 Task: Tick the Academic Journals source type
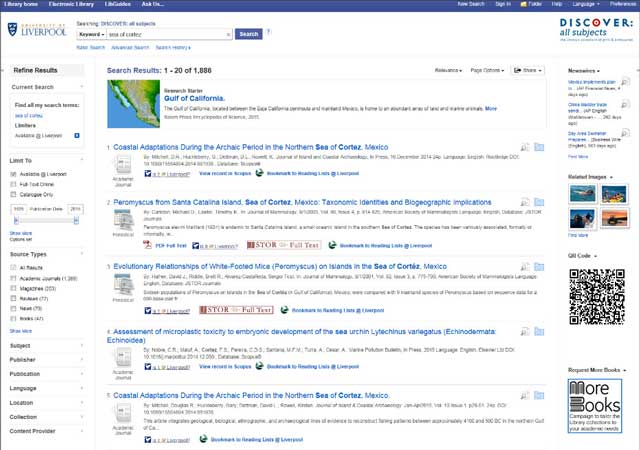pyautogui.click(x=14, y=276)
